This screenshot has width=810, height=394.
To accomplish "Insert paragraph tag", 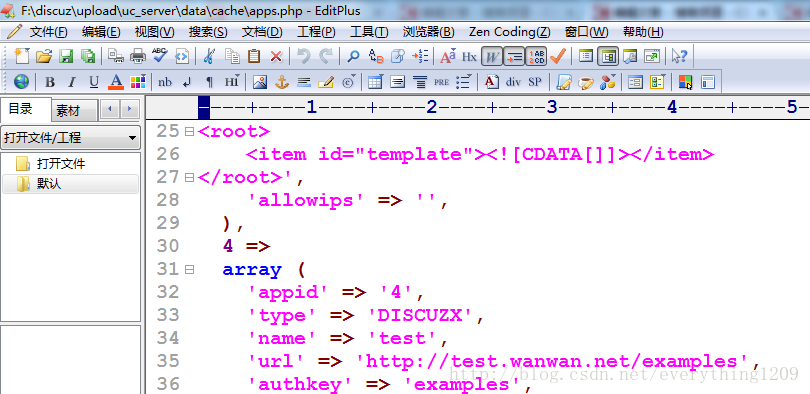I will tap(209, 82).
